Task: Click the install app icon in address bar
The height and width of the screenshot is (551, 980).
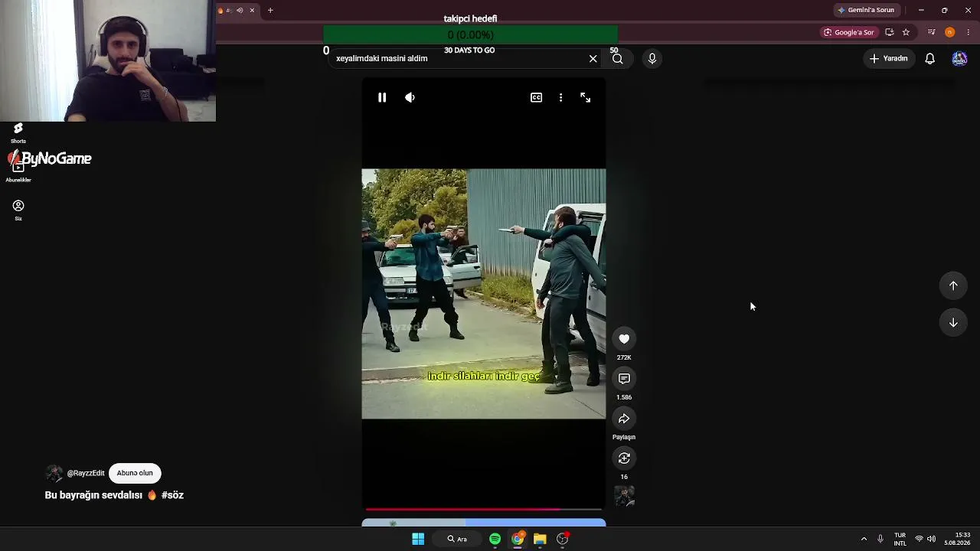Action: coord(889,32)
